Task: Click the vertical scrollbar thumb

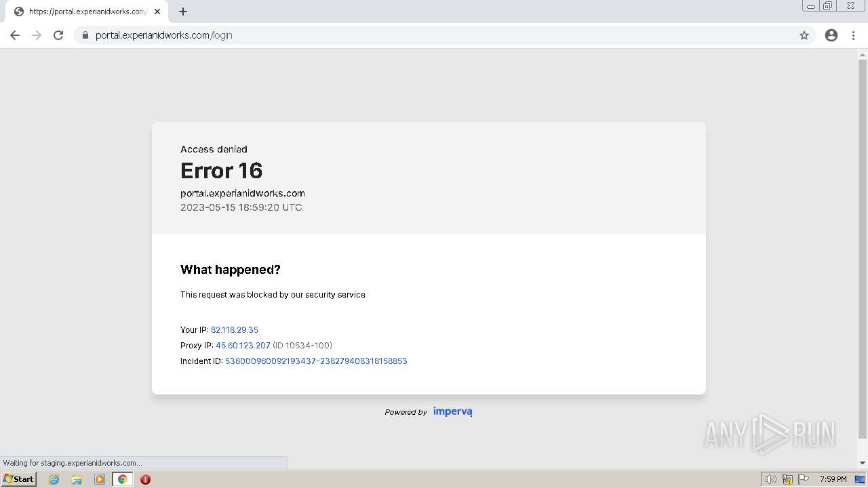Action: pos(863,248)
